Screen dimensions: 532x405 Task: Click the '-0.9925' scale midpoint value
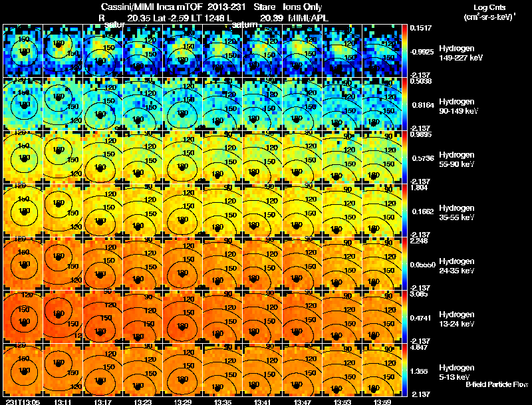pyautogui.click(x=422, y=52)
